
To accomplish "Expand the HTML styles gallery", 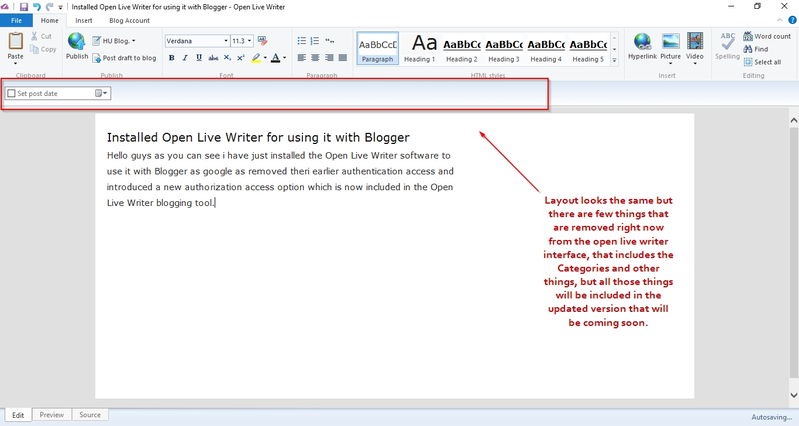I will [x=614, y=60].
